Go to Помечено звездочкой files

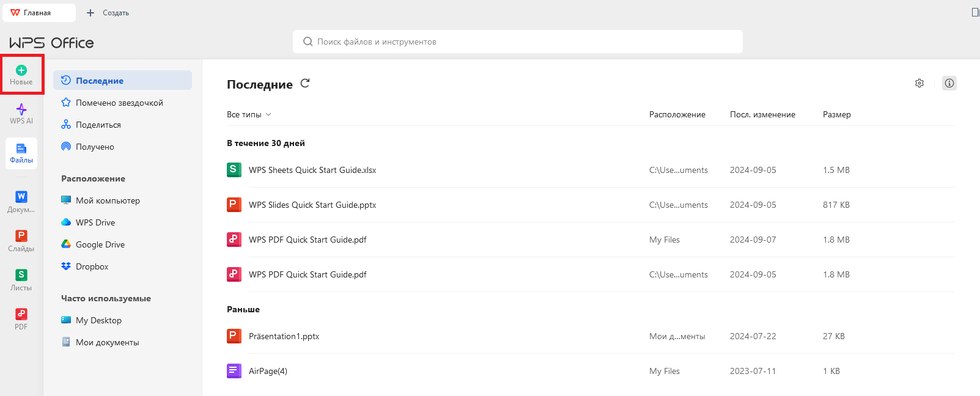pyautogui.click(x=119, y=103)
